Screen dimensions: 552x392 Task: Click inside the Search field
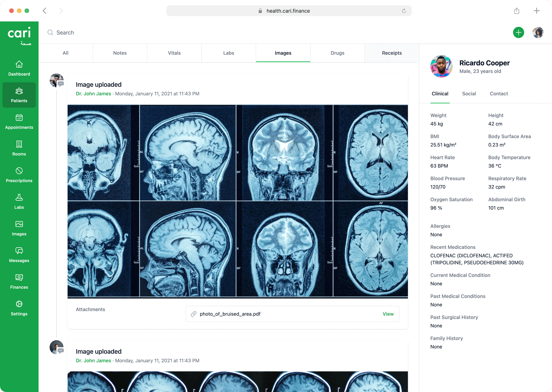click(65, 32)
